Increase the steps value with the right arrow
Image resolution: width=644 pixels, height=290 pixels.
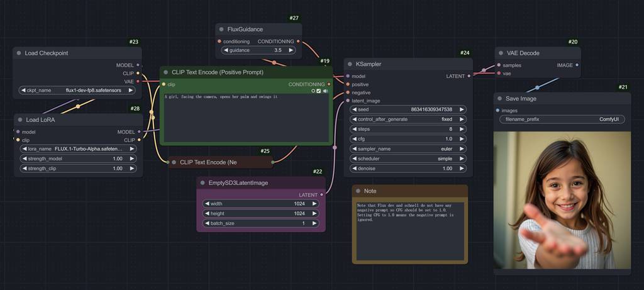pyautogui.click(x=462, y=129)
